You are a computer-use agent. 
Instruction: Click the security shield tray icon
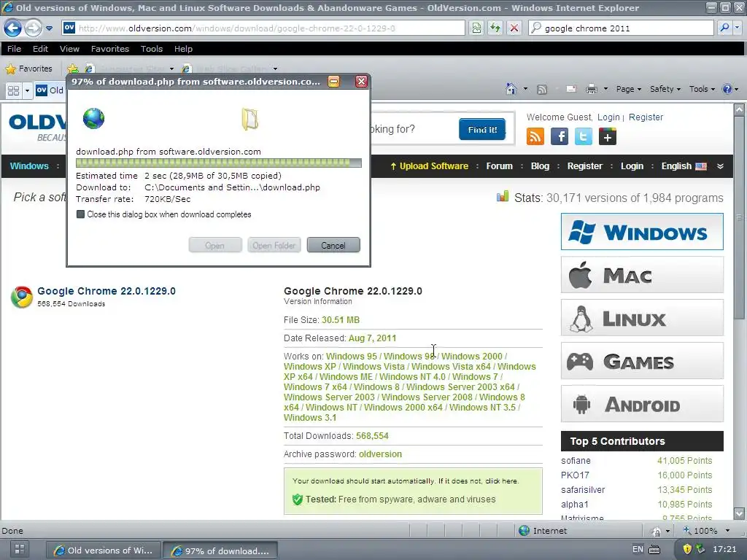pos(686,549)
